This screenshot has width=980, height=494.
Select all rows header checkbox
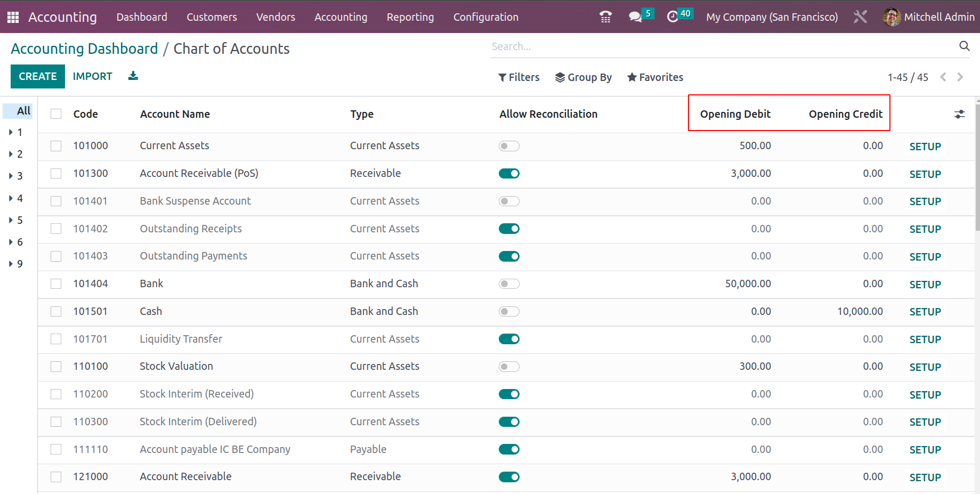point(56,114)
